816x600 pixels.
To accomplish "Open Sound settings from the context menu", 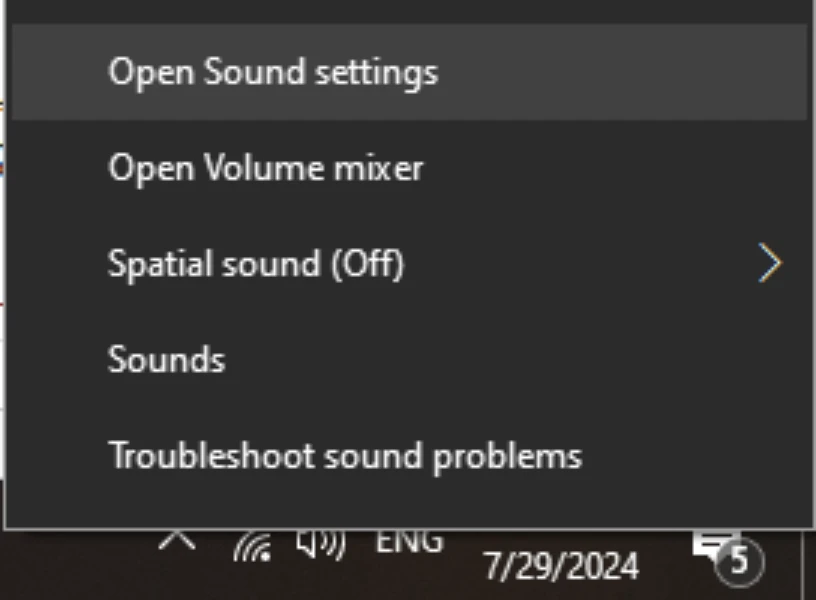I will point(272,73).
